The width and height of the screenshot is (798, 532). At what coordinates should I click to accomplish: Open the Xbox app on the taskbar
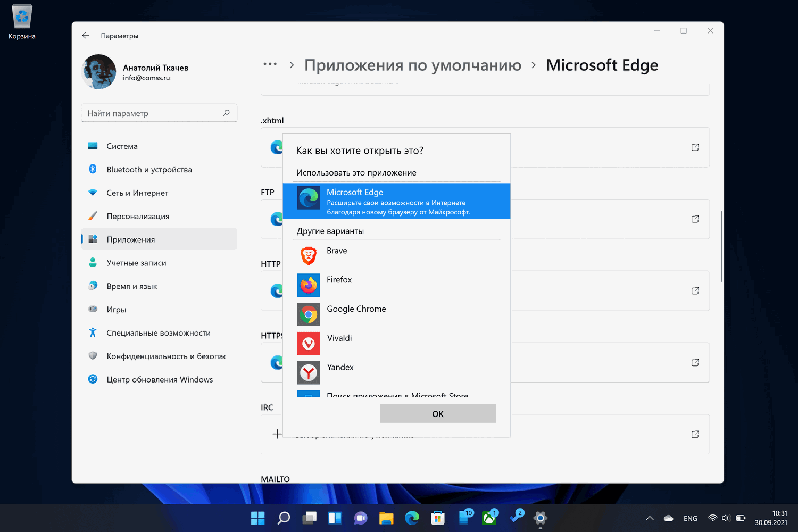point(489,518)
